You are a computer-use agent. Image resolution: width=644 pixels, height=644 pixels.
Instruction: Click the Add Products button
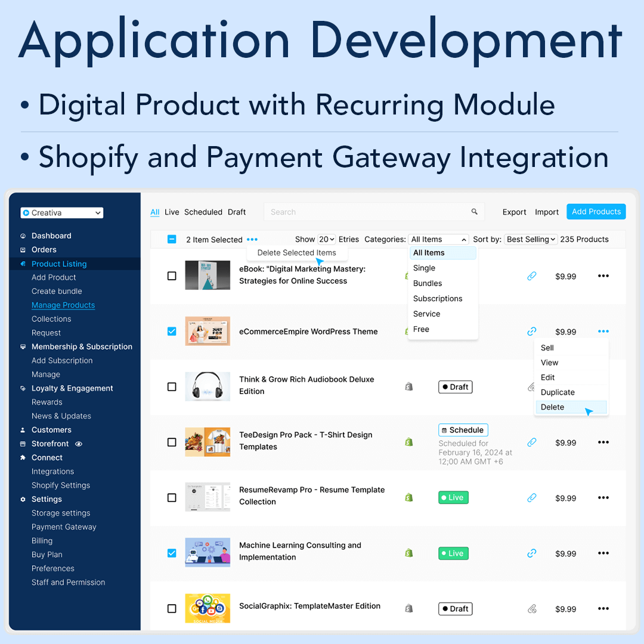pos(596,212)
